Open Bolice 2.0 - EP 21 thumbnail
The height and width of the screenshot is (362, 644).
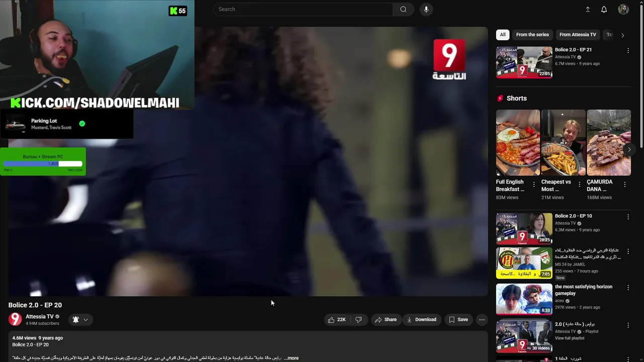tap(524, 62)
